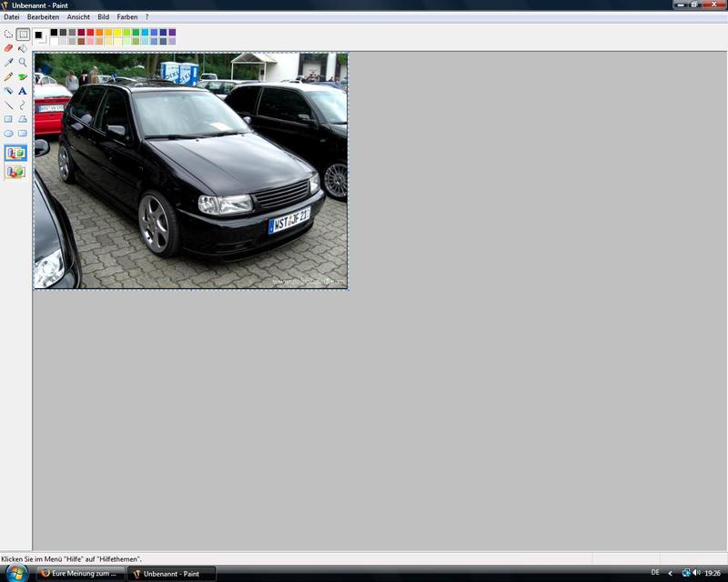Switch to 'Eure Meinung zum ...' taskbar window
This screenshot has width=728, height=582.
tap(80, 573)
